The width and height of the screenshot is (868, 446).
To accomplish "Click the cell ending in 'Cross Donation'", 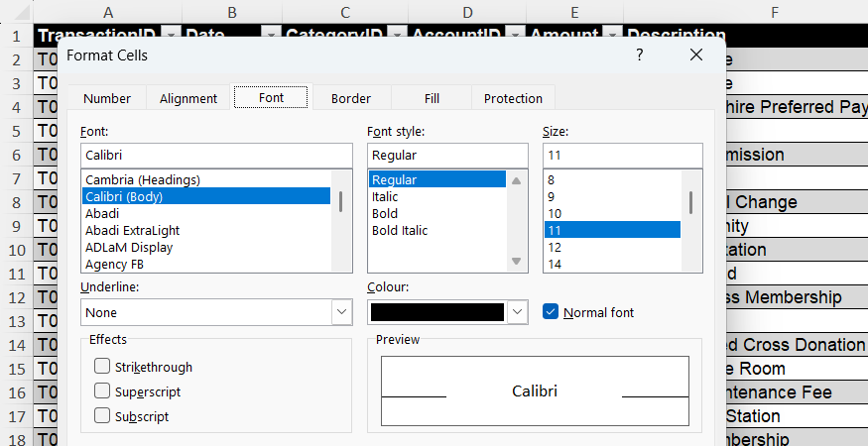I will point(797,345).
